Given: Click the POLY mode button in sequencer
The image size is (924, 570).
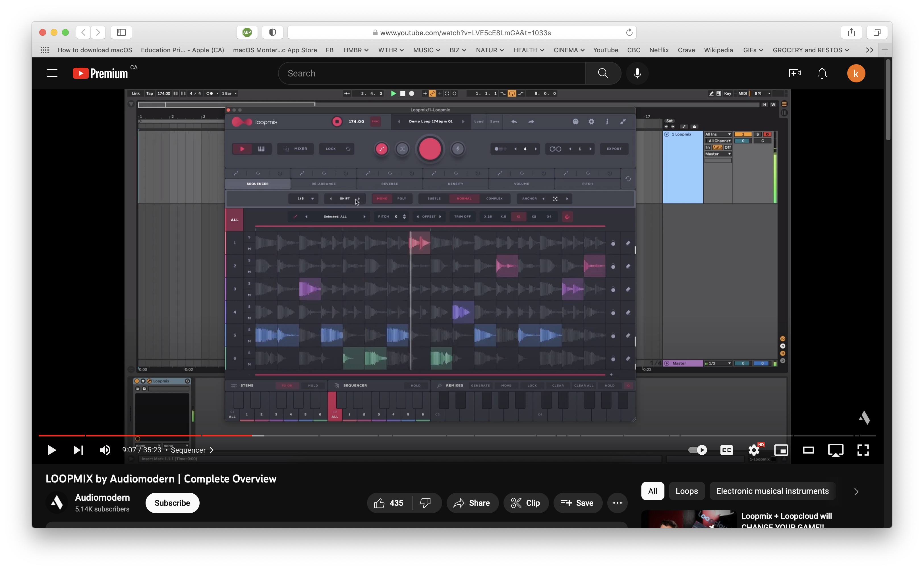Looking at the screenshot, I should pos(401,199).
